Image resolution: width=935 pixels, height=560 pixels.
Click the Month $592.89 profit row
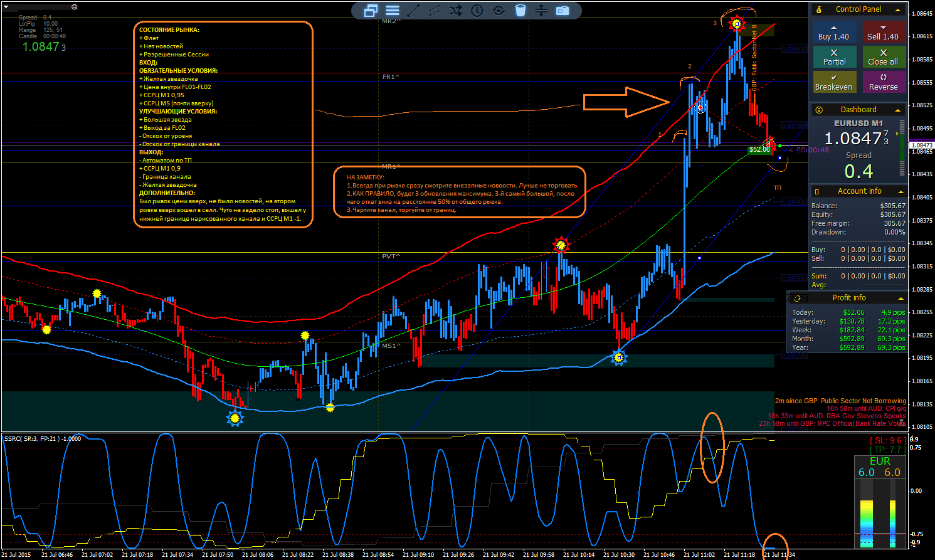[x=848, y=339]
